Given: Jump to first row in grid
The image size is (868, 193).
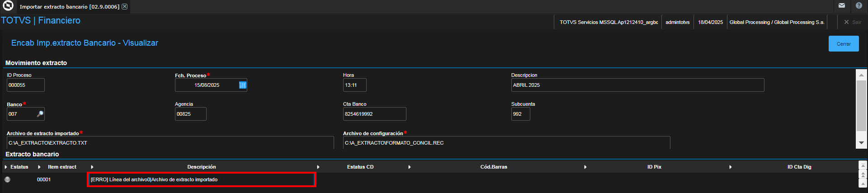Looking at the screenshot, I should click(x=863, y=166).
